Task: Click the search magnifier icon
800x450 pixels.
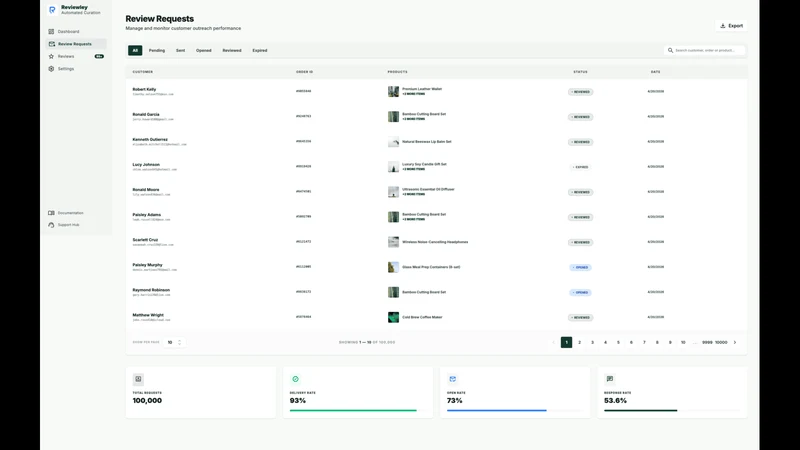Action: (670, 51)
